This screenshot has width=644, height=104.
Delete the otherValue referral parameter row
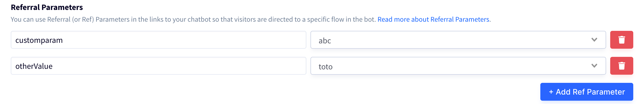621,66
